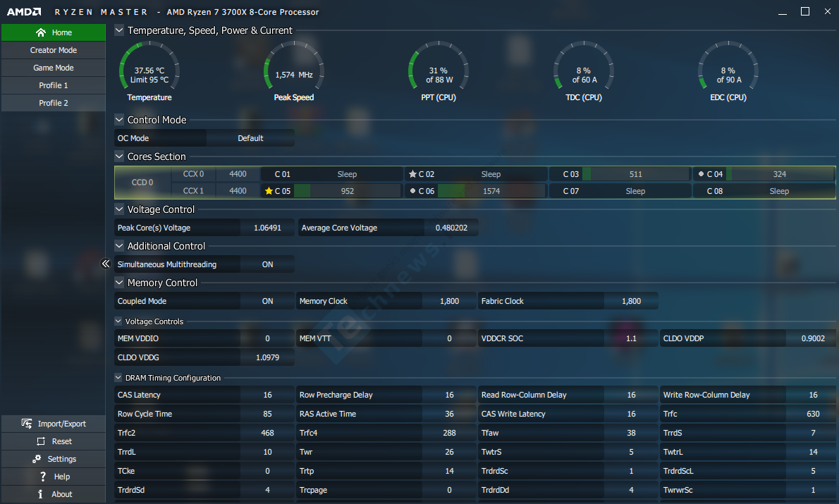Click the VDDCR SOC value 1.1
Viewport: 839px width, 504px height.
(x=632, y=338)
